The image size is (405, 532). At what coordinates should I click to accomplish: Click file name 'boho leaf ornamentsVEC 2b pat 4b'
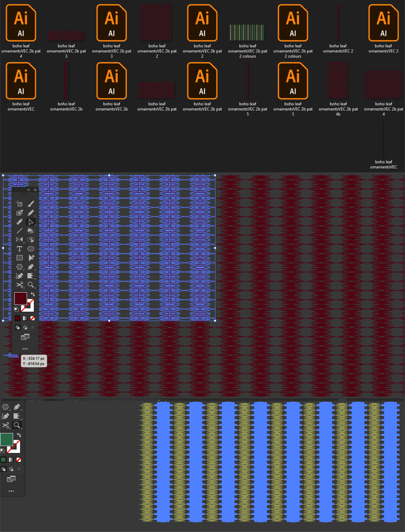pos(338,109)
